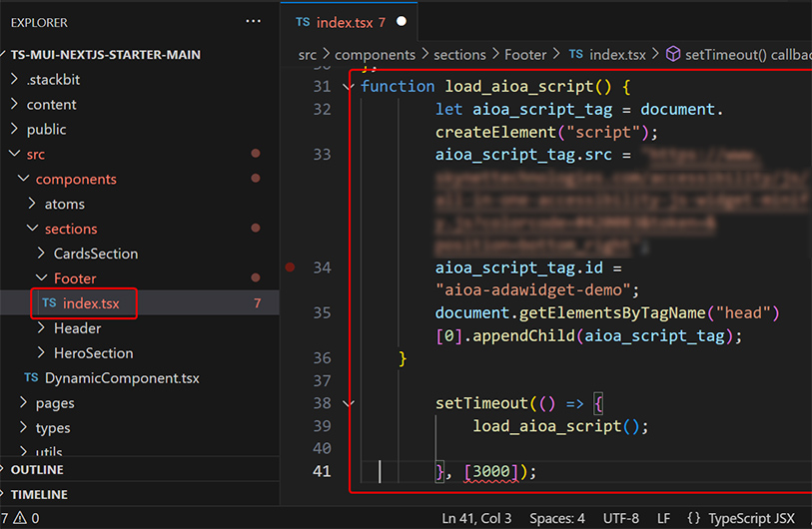
Task: Click the TS icon on the index.tsx editor tab
Action: (x=302, y=22)
